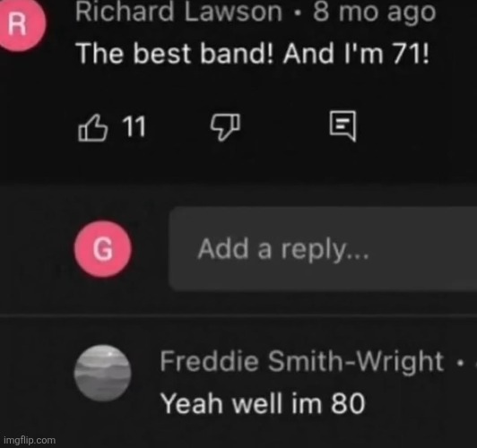The height and width of the screenshot is (448, 477).
Task: Like Richard Lawson's comment with thumbs up
Action: tap(92, 127)
